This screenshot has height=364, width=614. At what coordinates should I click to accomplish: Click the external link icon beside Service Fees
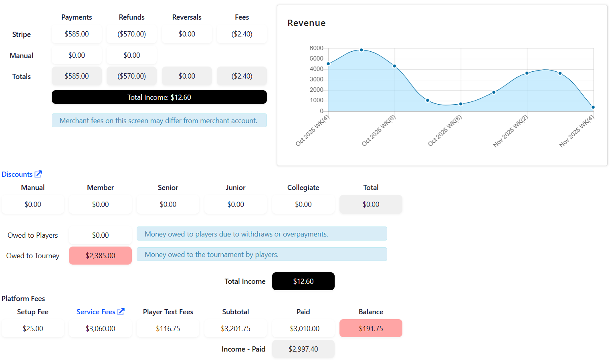coord(121,311)
